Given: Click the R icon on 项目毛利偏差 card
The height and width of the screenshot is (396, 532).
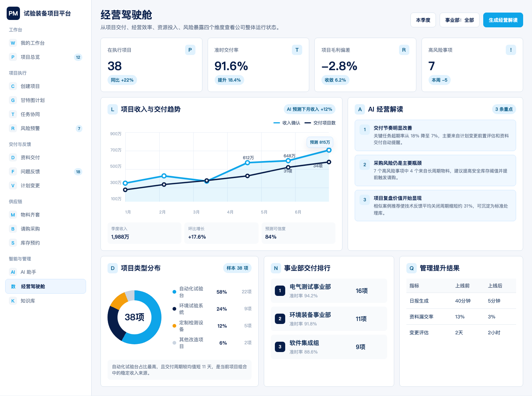Looking at the screenshot, I should click(x=404, y=50).
